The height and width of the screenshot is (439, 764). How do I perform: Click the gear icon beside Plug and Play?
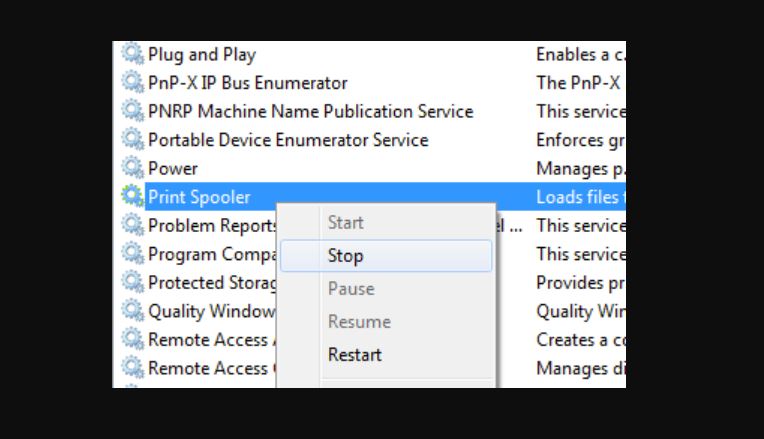(x=133, y=54)
